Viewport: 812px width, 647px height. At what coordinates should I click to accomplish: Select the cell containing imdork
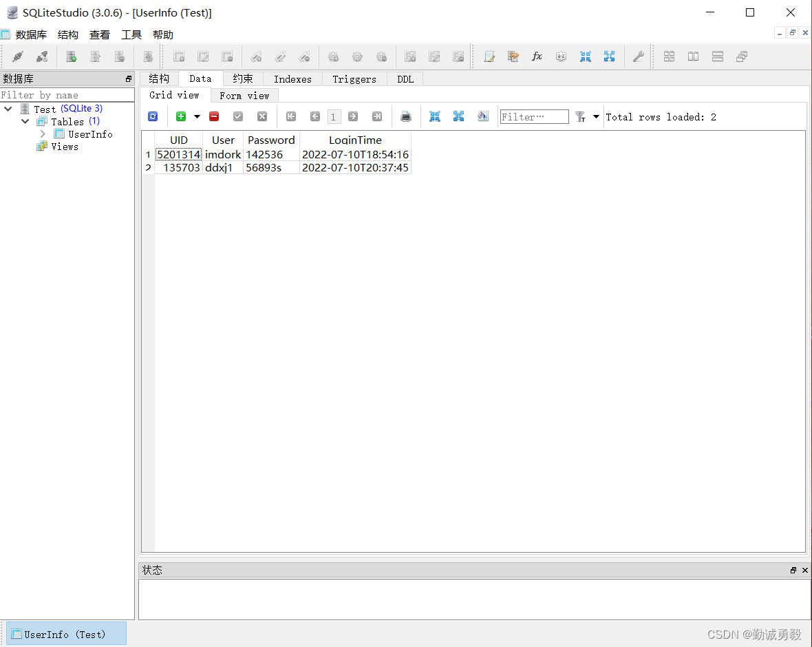tap(223, 154)
